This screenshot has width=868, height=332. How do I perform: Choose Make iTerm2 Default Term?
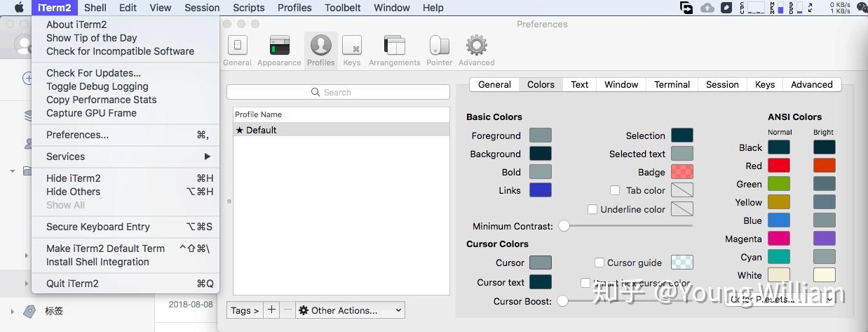[126, 248]
